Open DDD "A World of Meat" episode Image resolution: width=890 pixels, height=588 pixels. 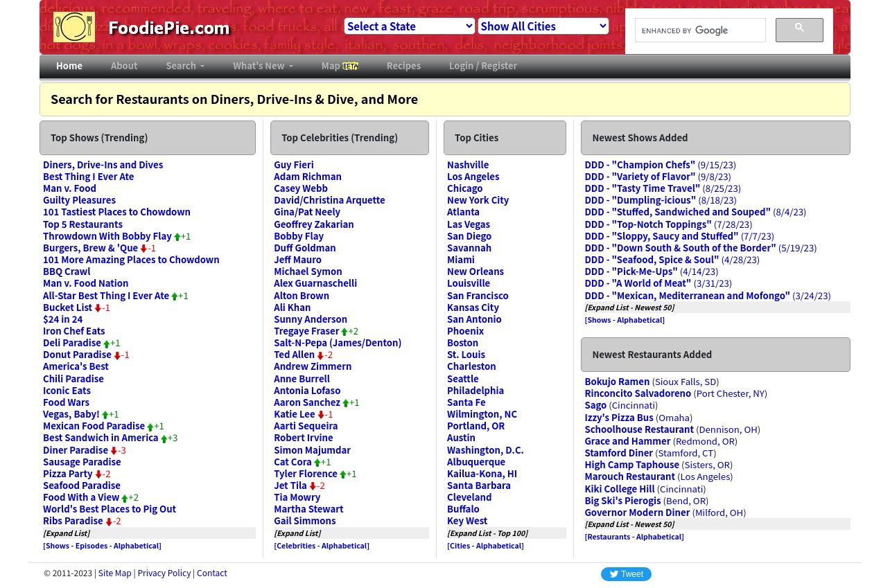tap(638, 283)
